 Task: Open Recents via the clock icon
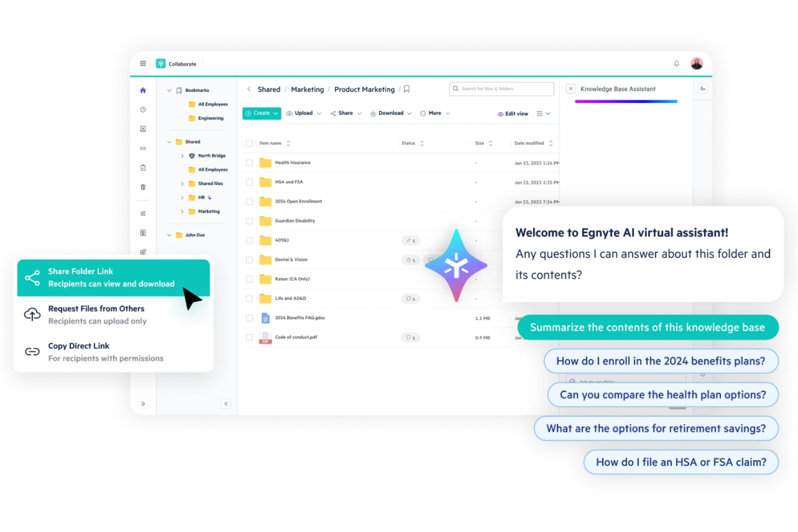(143, 109)
